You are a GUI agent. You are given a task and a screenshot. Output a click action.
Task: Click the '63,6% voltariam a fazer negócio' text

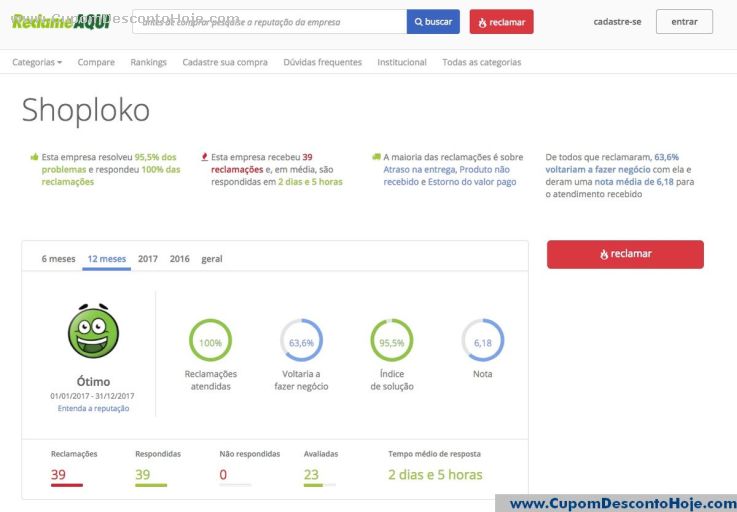pos(612,163)
